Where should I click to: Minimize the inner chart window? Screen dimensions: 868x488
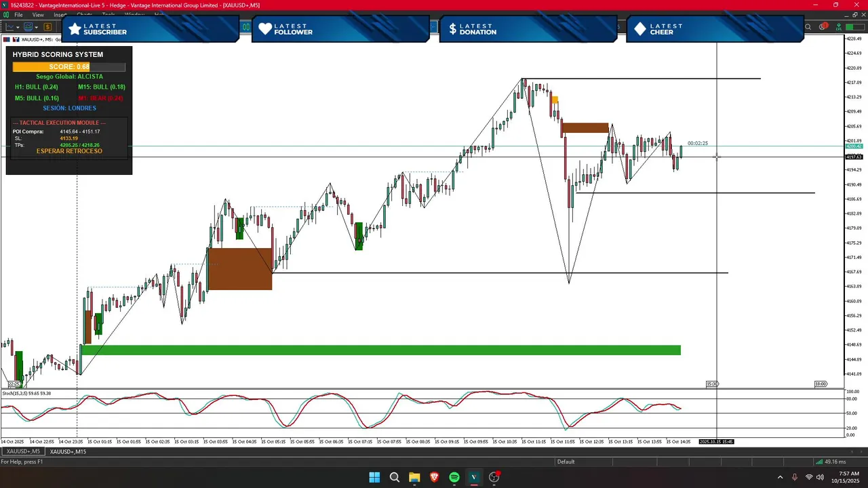846,16
